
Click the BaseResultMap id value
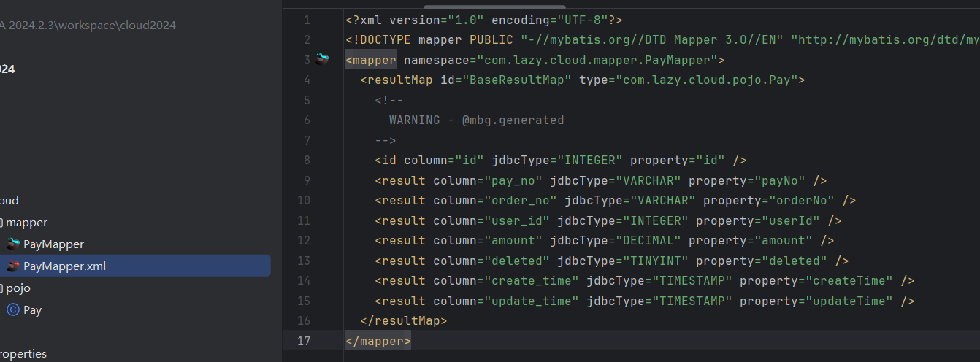(x=517, y=80)
